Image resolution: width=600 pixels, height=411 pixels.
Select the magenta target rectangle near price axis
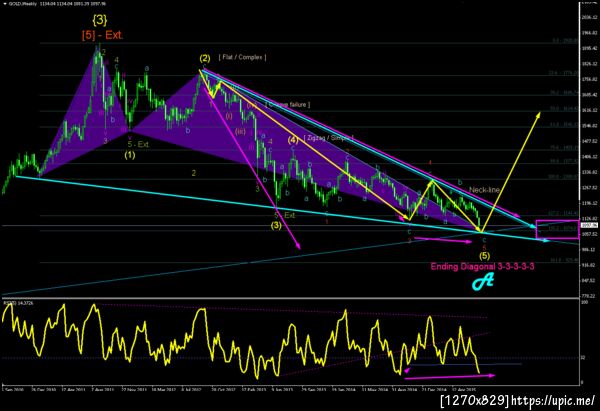pyautogui.click(x=558, y=230)
